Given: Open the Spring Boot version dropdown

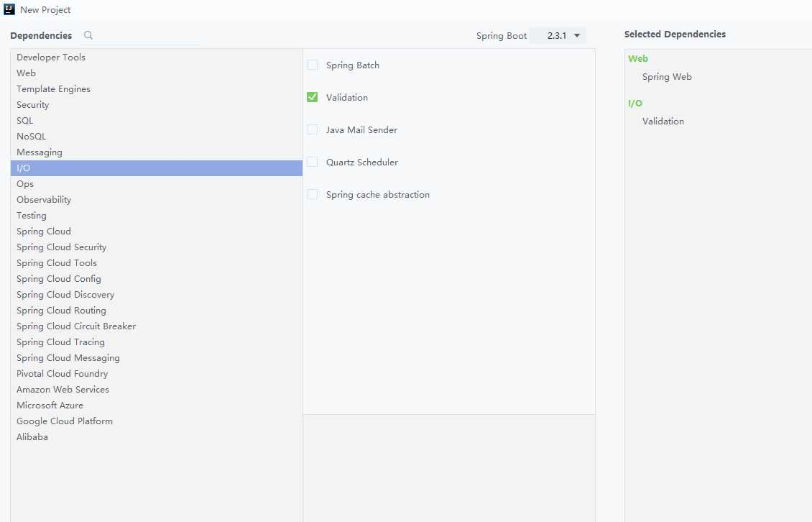Looking at the screenshot, I should click(558, 35).
